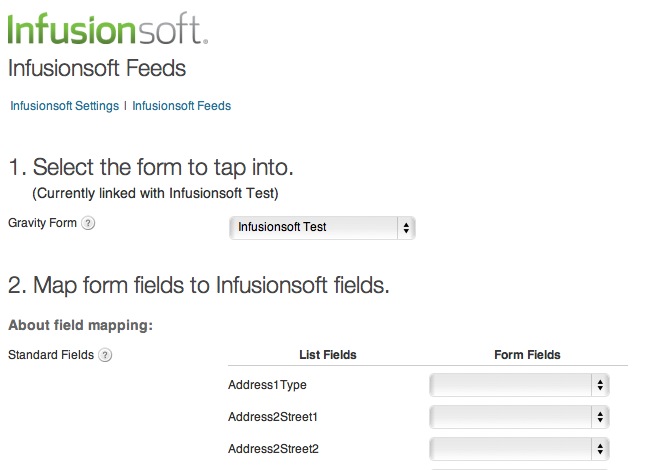Click the Form Fields column header
The image size is (646, 470).
click(527, 355)
